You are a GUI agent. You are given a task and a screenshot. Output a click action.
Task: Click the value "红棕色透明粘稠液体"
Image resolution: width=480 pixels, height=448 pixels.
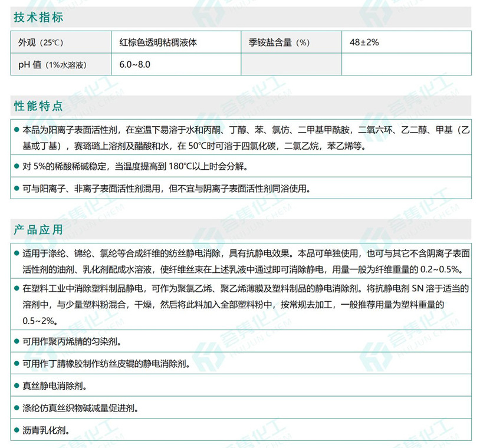tap(158, 42)
